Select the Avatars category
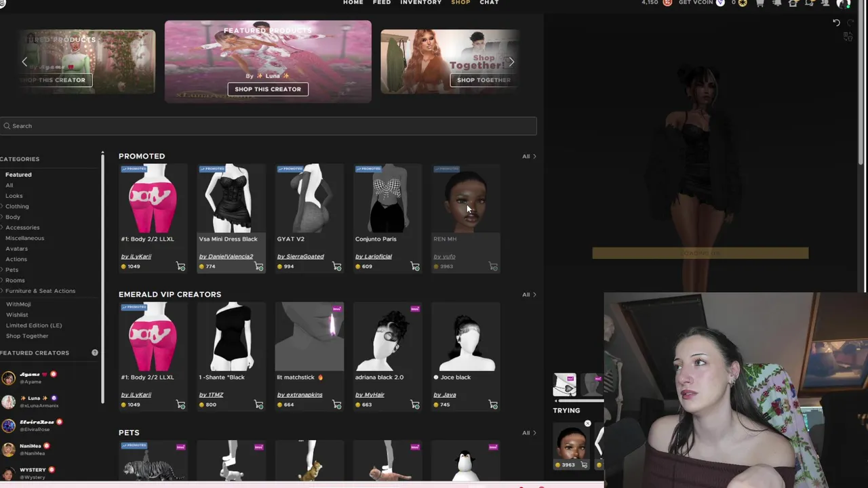 [x=16, y=249]
